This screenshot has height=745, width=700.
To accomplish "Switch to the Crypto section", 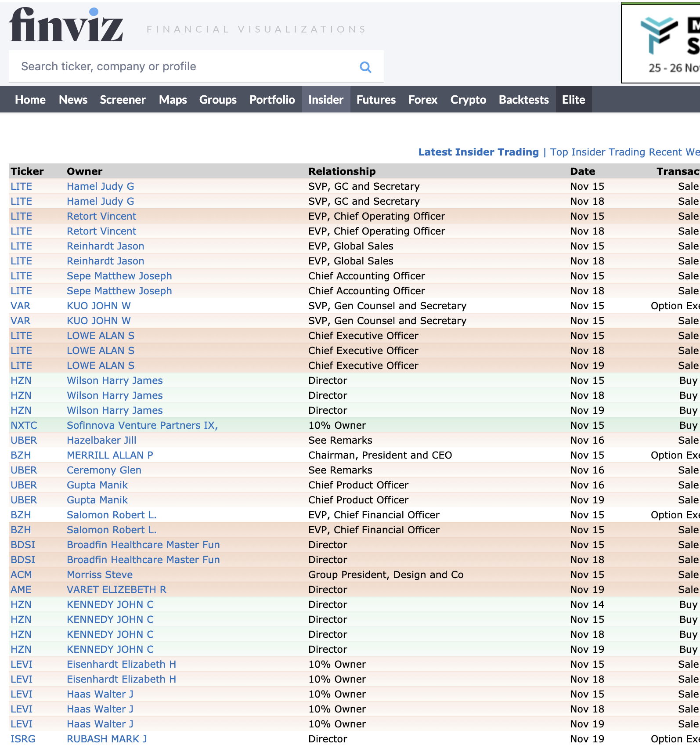I will pos(468,100).
